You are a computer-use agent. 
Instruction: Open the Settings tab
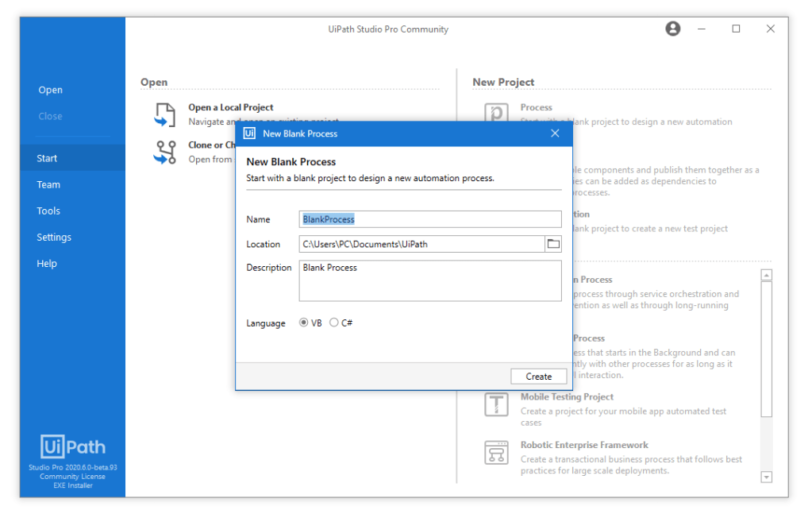pos(54,237)
